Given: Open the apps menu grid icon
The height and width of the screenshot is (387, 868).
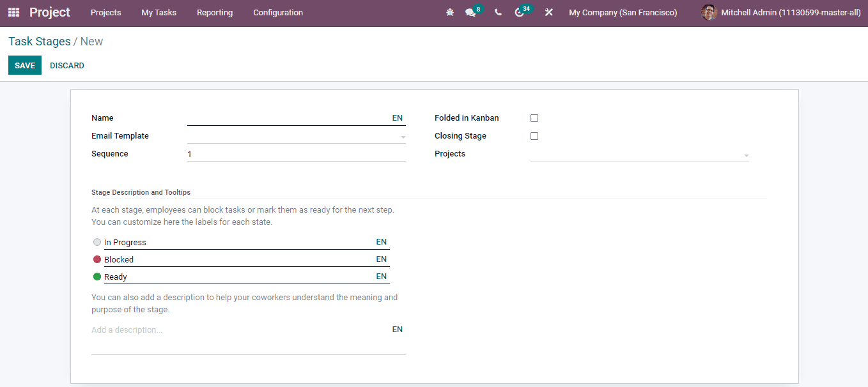Looking at the screenshot, I should point(13,12).
